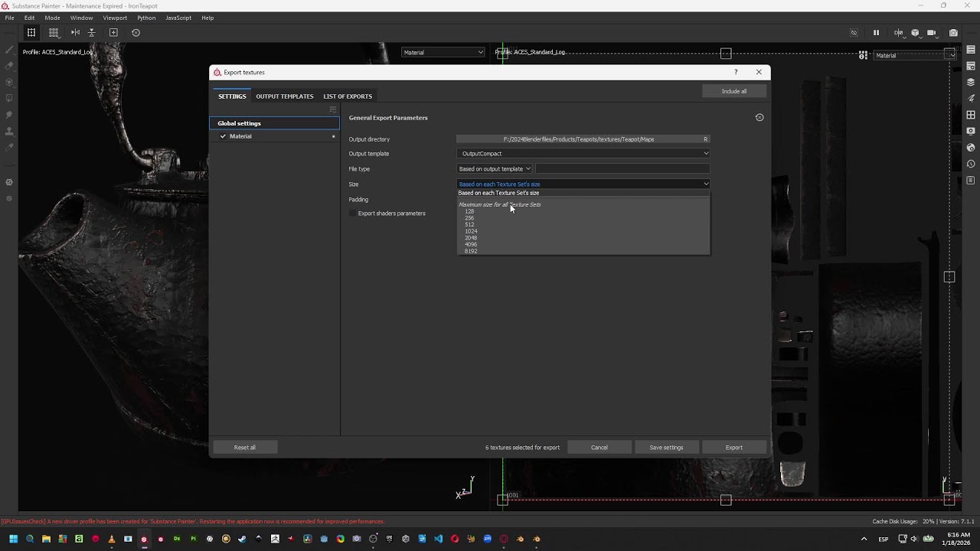Viewport: 980px width, 551px height.
Task: Enable Export shaders parameters checkbox
Action: [353, 214]
